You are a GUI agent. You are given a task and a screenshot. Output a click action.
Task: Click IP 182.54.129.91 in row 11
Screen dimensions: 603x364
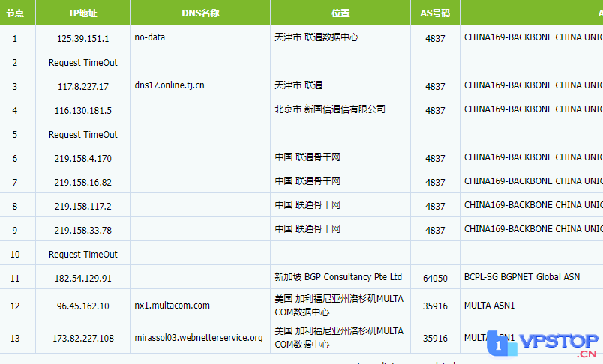pos(82,279)
